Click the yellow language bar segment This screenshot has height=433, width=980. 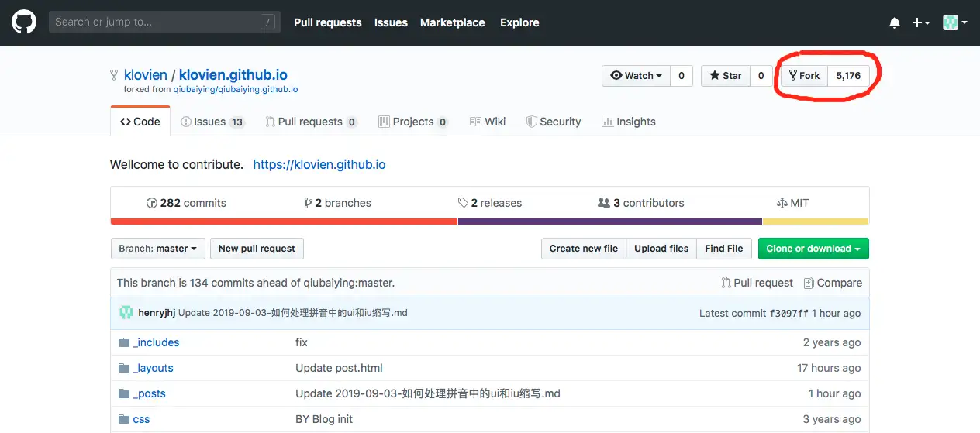click(816, 222)
